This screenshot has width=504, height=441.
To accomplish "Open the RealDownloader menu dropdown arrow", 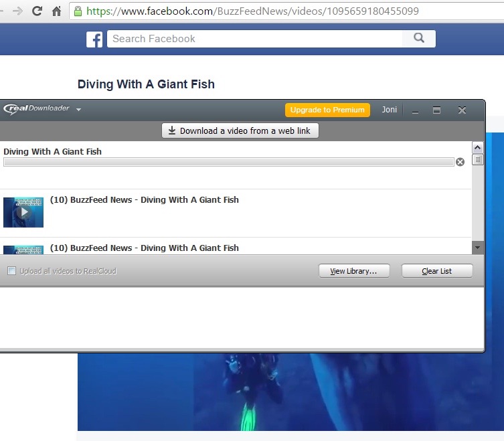I will coord(79,110).
